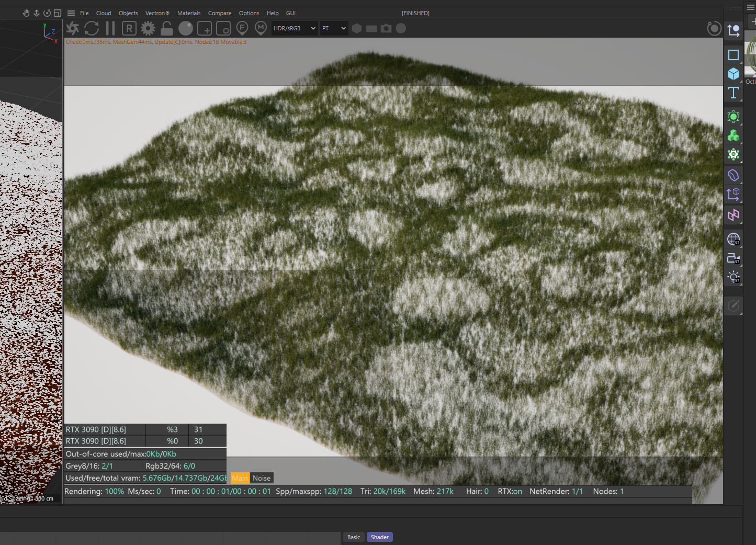Viewport: 756px width, 545px height.
Task: Click the Octane material preview thumbnail
Action: point(751,55)
